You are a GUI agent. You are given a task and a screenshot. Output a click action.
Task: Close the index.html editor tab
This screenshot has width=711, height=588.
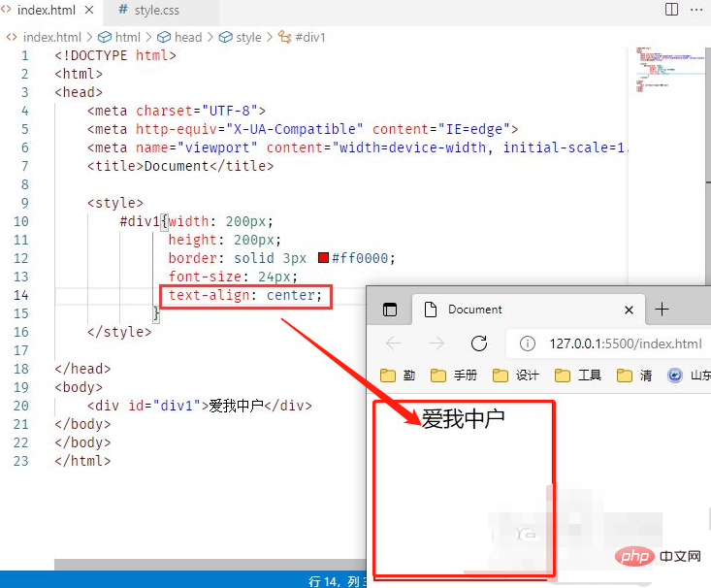click(x=90, y=10)
